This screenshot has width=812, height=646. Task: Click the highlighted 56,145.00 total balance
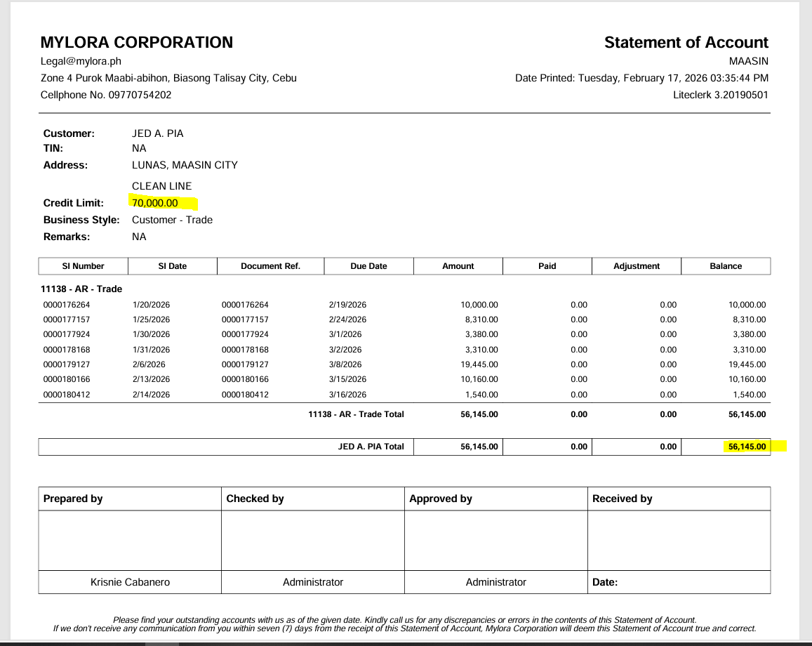click(x=747, y=447)
